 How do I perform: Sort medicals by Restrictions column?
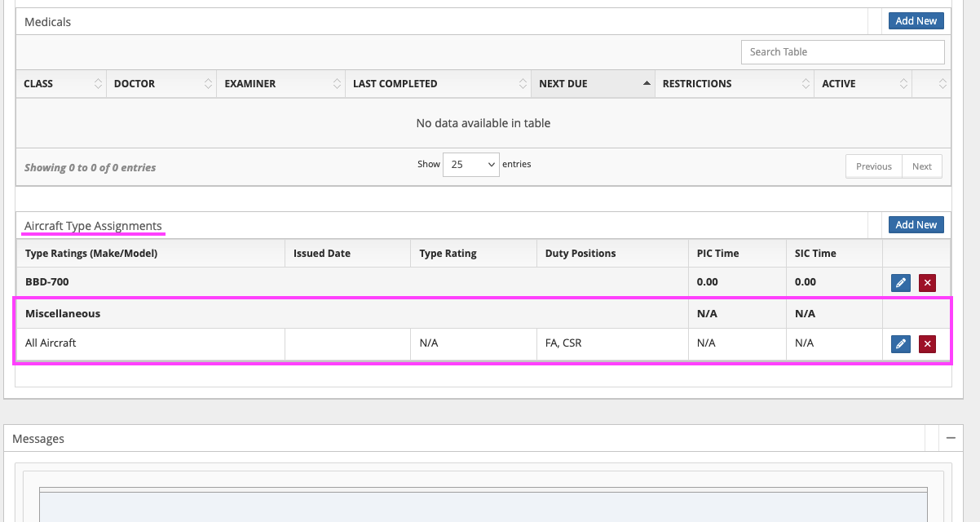(735, 84)
